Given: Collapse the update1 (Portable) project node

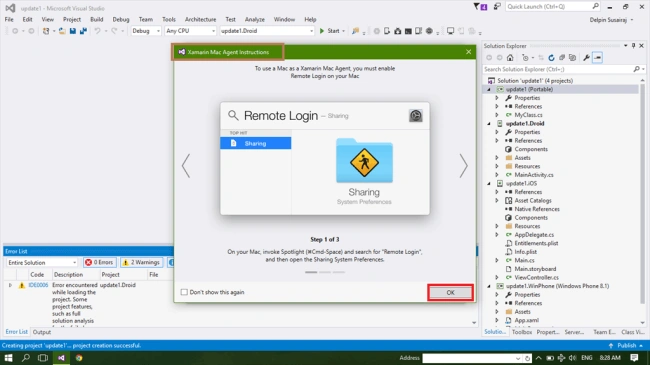Looking at the screenshot, I should point(489,89).
